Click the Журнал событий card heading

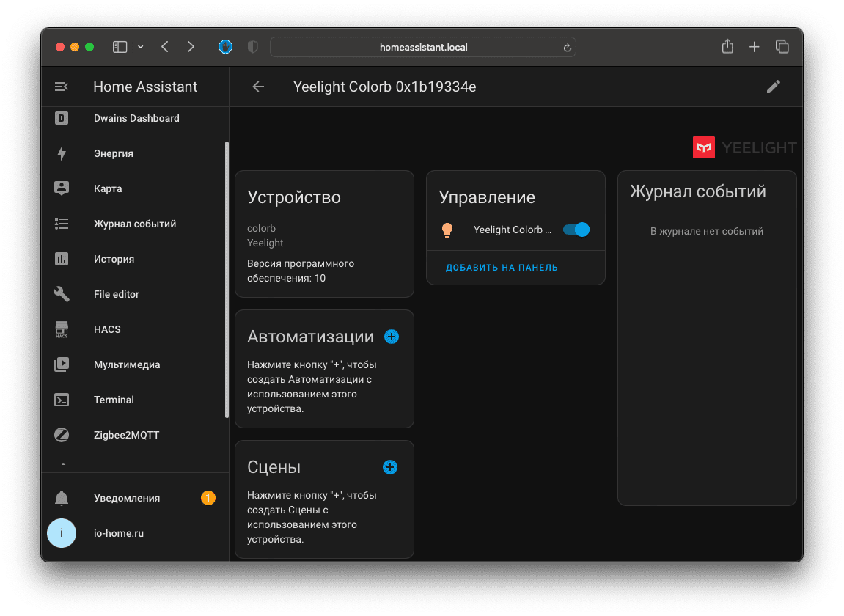tap(697, 191)
